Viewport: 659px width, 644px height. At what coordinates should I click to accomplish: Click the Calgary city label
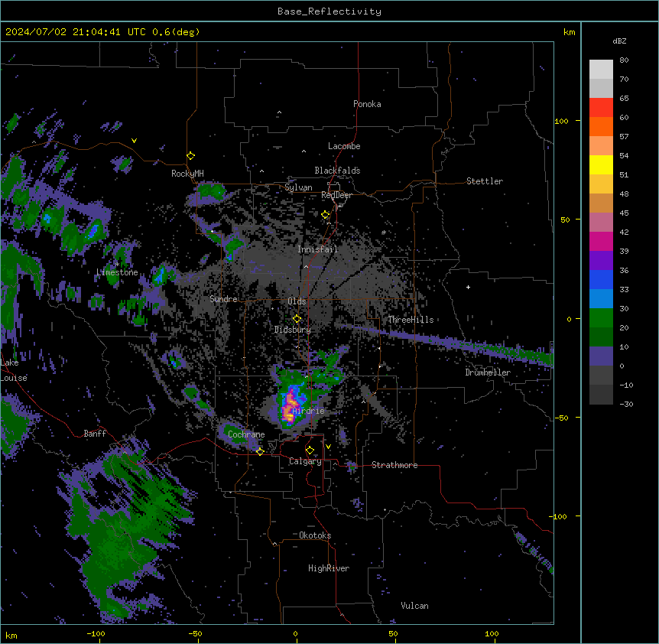305,461
